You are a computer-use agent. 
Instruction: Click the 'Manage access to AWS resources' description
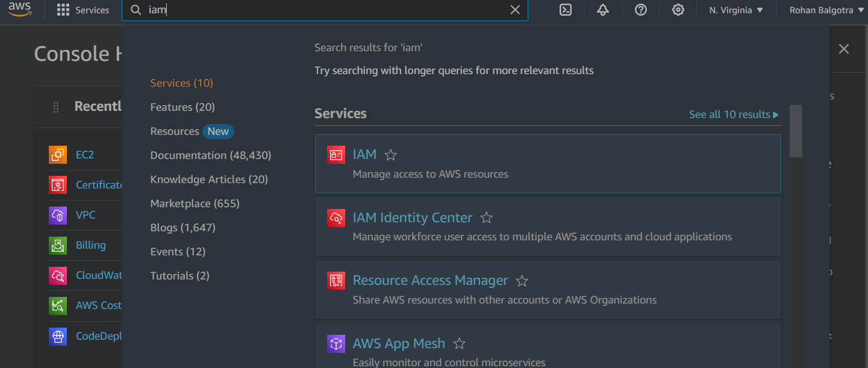coord(431,174)
